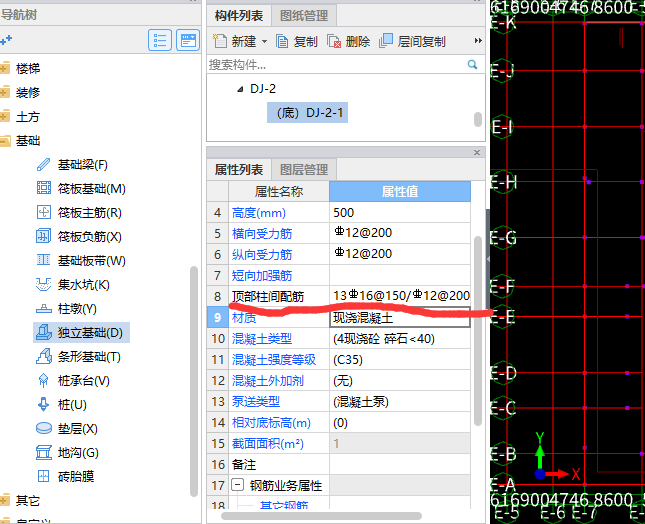Switch navigation tree to list view
This screenshot has height=524, width=645.
[160, 40]
